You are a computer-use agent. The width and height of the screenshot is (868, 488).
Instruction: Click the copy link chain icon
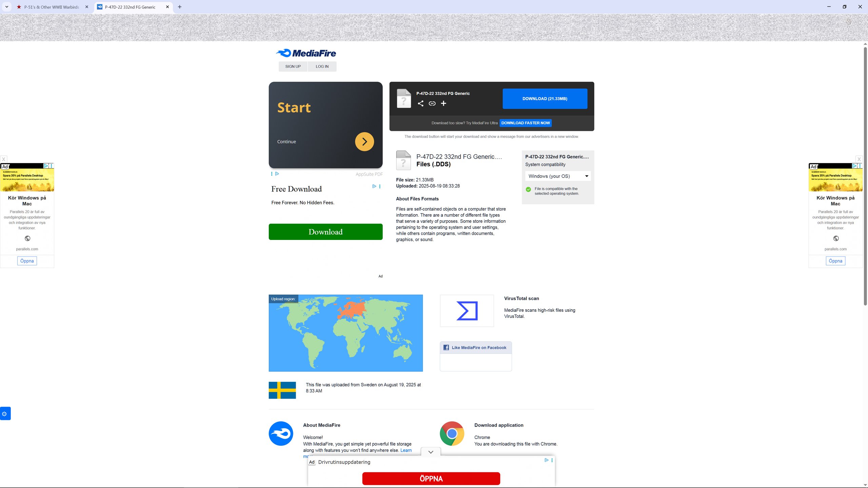click(x=432, y=104)
